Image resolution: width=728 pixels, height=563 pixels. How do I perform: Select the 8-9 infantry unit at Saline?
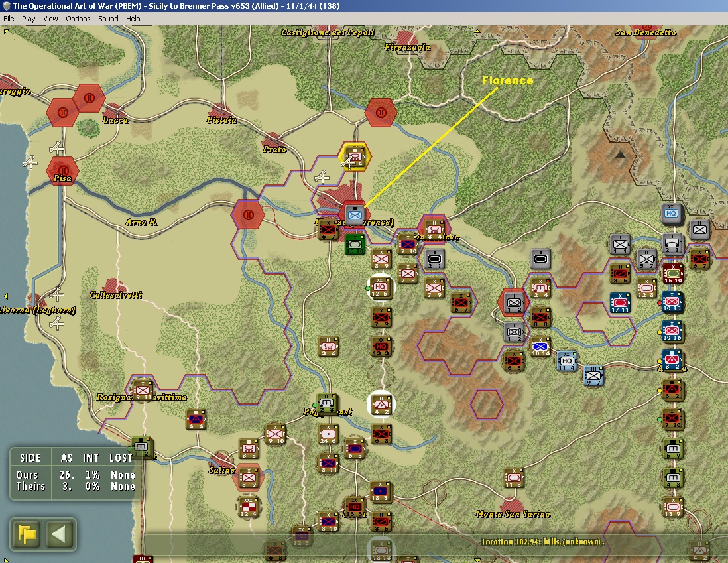(249, 478)
